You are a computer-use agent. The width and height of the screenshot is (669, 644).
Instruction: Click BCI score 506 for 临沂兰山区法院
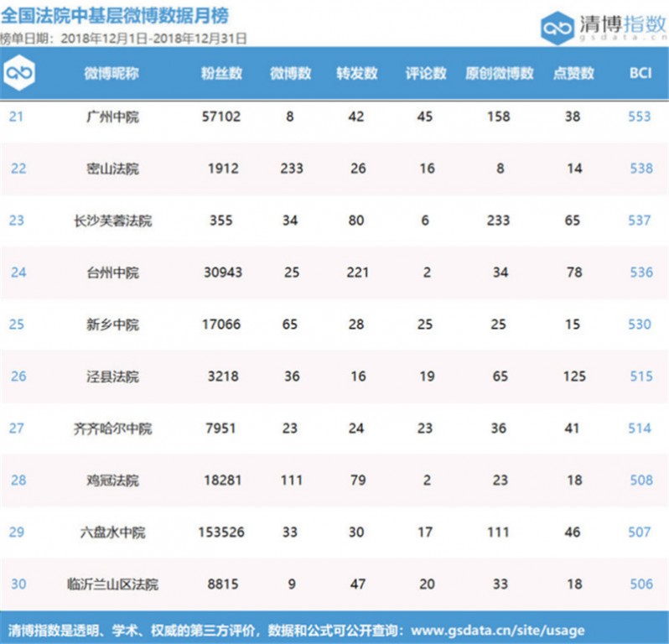(x=641, y=584)
